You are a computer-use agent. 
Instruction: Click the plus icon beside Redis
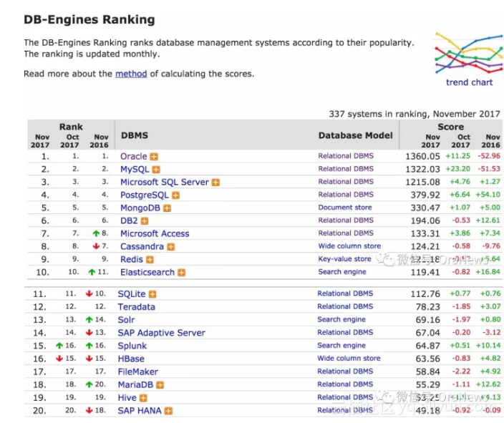point(150,260)
